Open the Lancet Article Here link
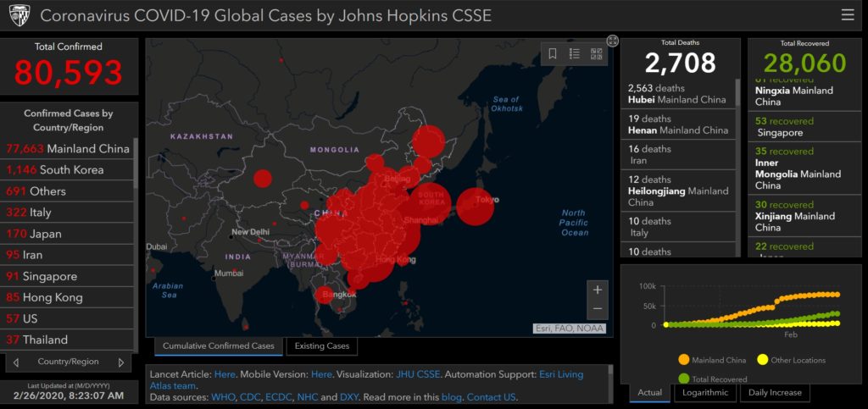 [x=225, y=374]
